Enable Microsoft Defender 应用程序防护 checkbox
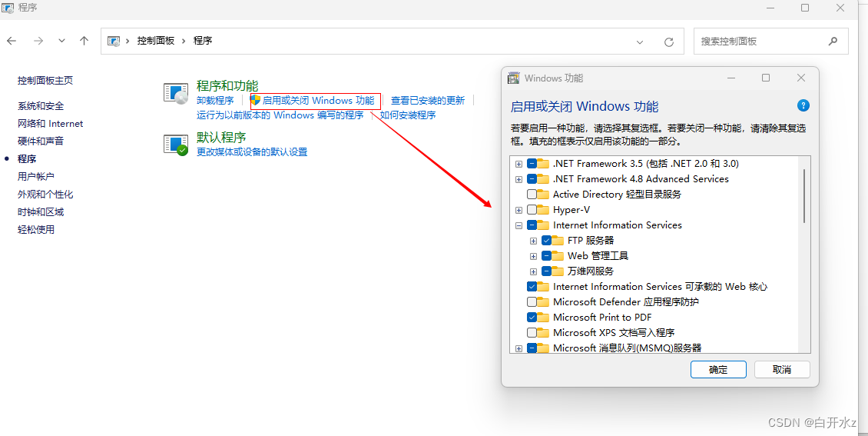The height and width of the screenshot is (436, 868). coord(532,302)
